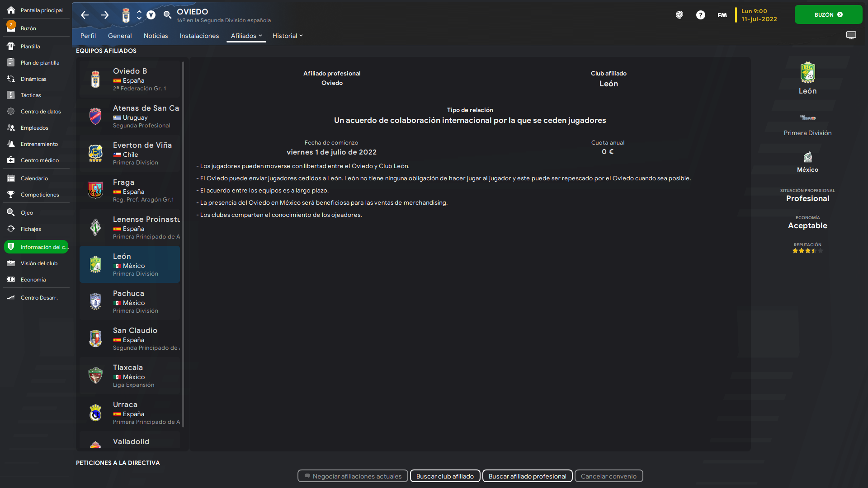Open Centro médico in sidebar
This screenshot has width=868, height=488.
click(x=39, y=160)
